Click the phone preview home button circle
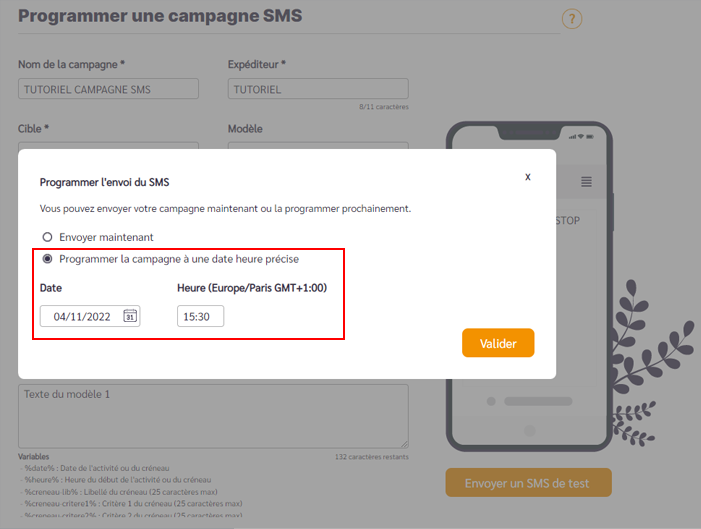The width and height of the screenshot is (701, 529). [x=530, y=431]
